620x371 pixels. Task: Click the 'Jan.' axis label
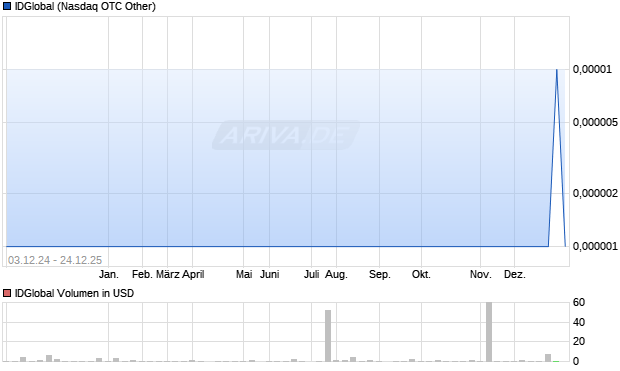(x=109, y=274)
